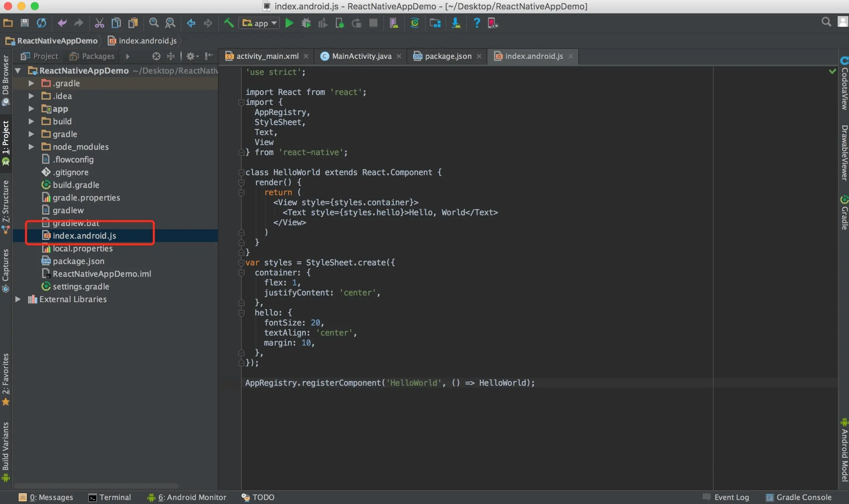Switch project panel to Project view

tap(39, 56)
